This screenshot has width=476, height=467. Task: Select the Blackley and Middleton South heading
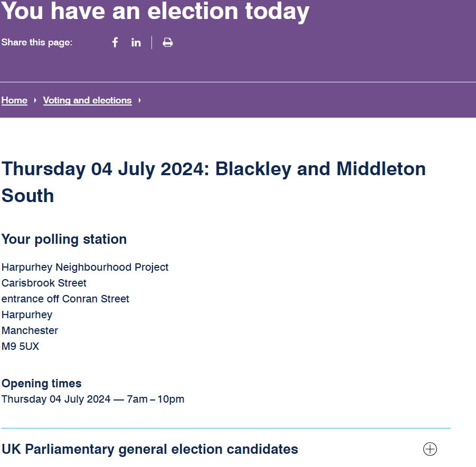click(214, 182)
